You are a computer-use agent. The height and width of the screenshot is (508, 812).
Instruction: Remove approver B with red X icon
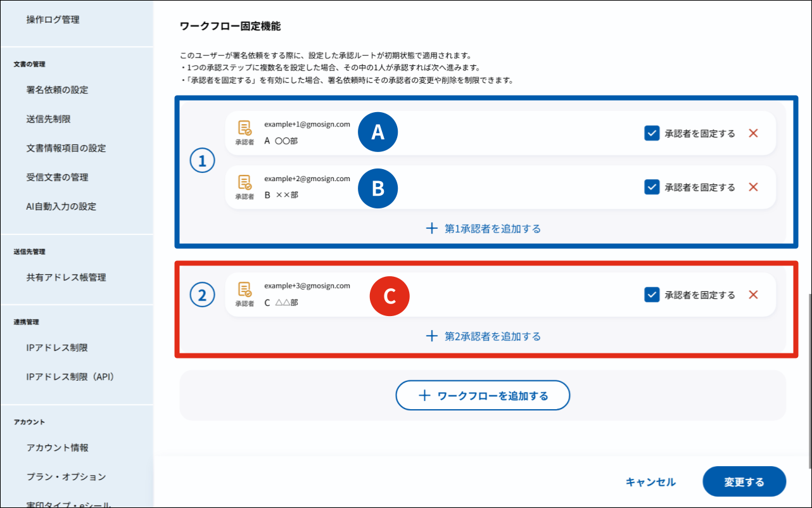click(753, 187)
